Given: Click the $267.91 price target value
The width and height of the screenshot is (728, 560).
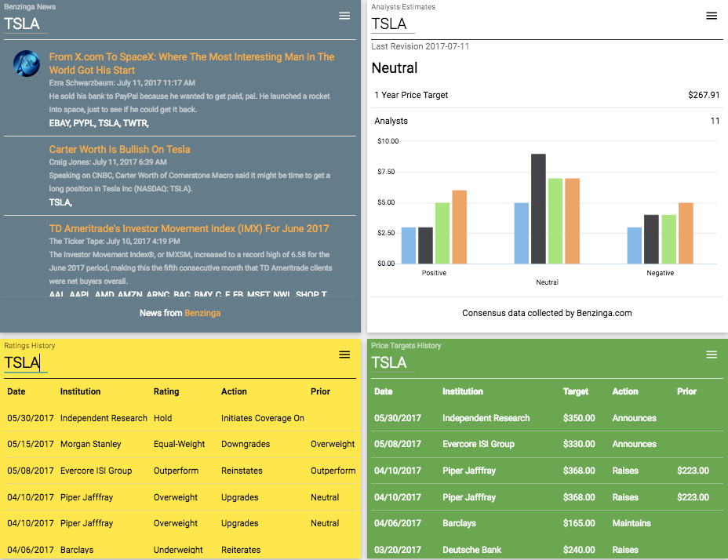Looking at the screenshot, I should pyautogui.click(x=704, y=95).
